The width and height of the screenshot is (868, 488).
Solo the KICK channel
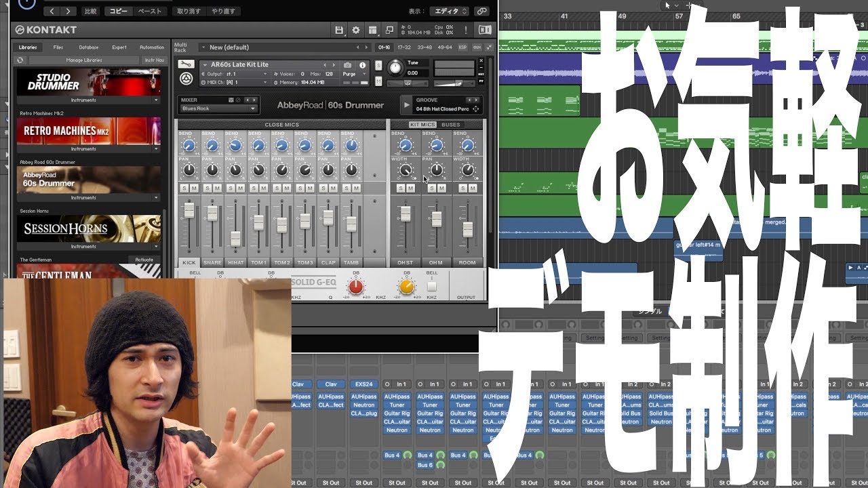click(x=184, y=188)
